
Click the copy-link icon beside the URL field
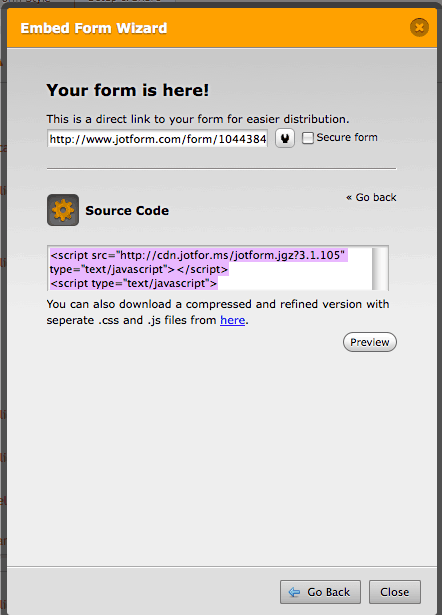point(285,138)
